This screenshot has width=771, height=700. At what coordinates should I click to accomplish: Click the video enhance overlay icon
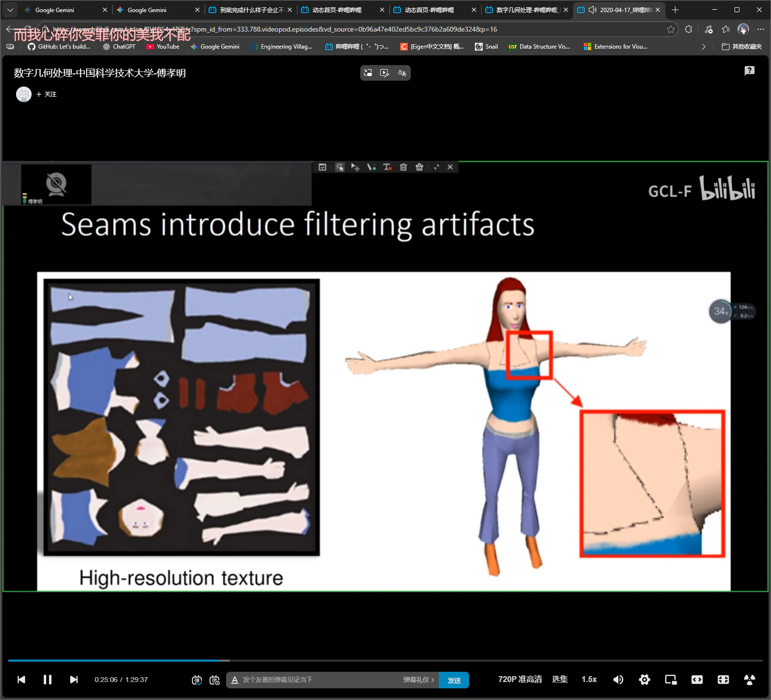[385, 73]
